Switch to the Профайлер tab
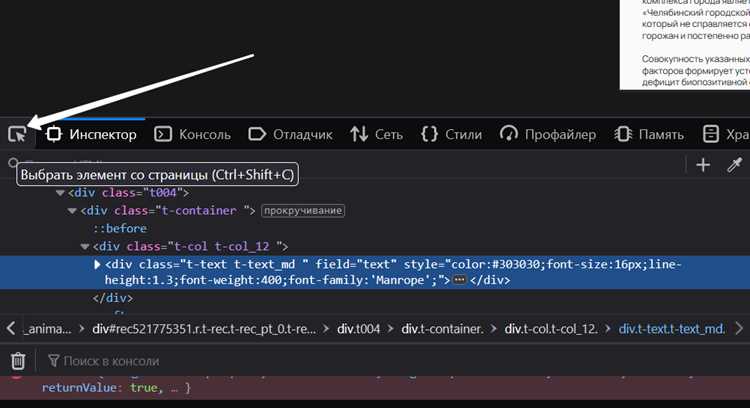 point(548,134)
